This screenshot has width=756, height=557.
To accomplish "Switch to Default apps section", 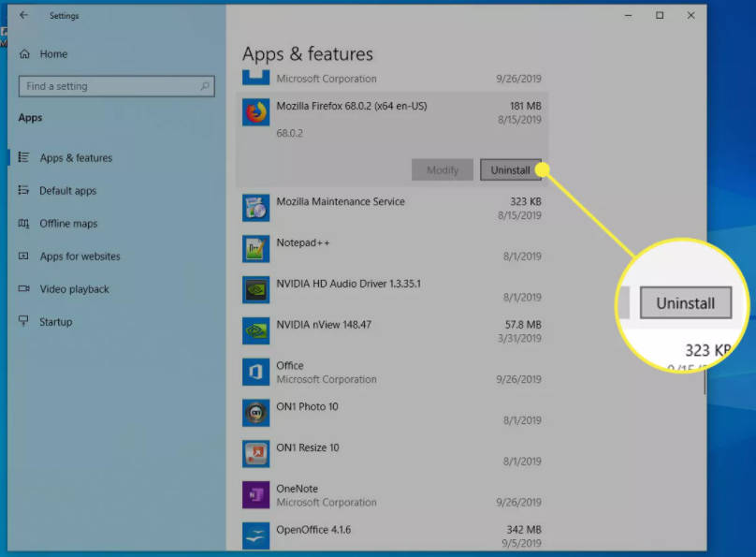I will pos(67,191).
